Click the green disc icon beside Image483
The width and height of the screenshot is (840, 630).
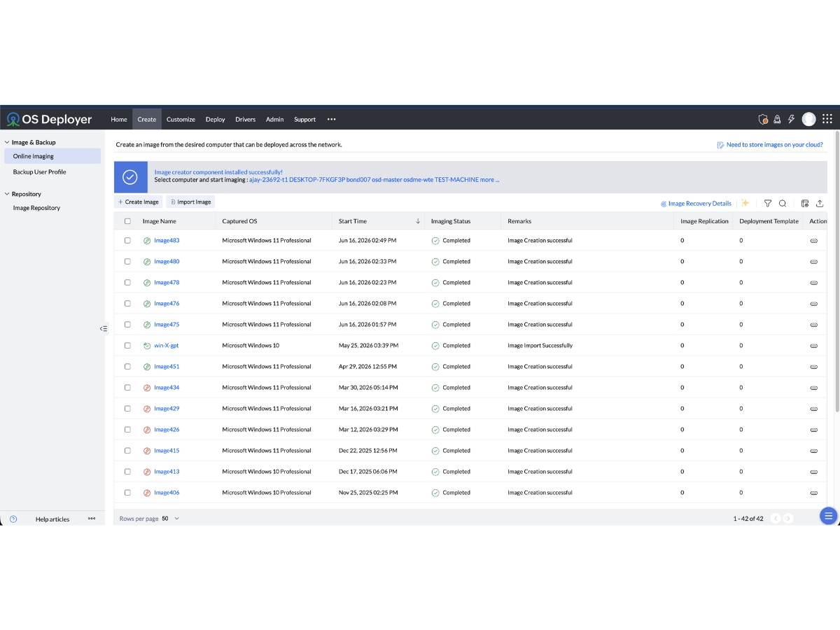coord(147,240)
